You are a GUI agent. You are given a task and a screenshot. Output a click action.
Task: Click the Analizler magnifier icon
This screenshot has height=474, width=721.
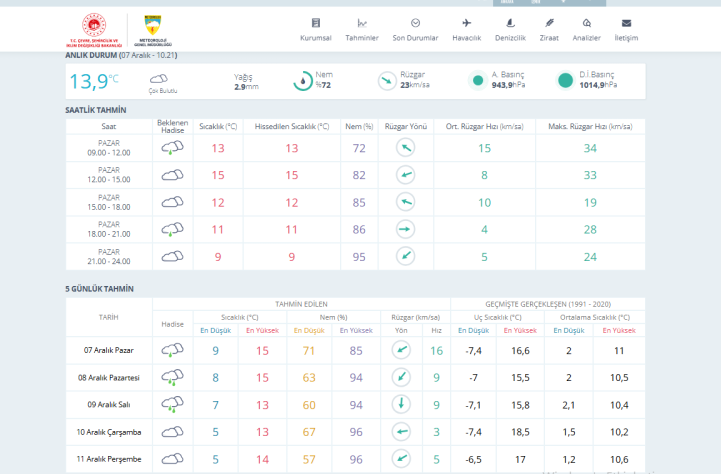pos(586,23)
